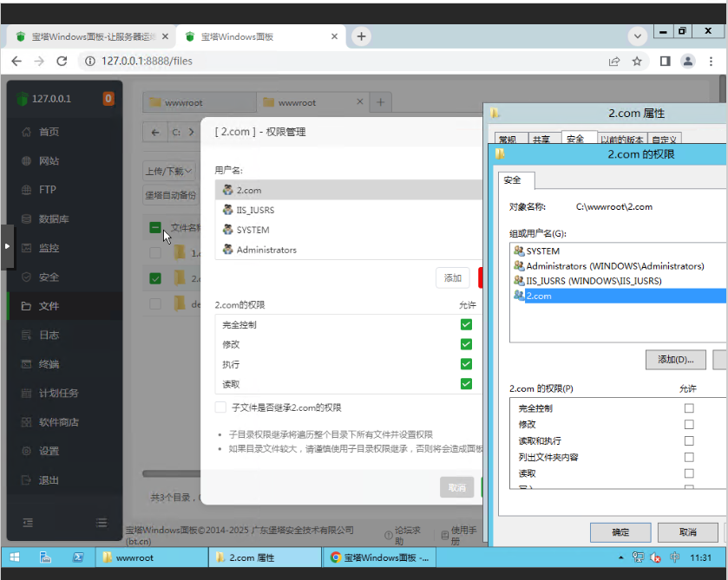This screenshot has height=580, width=728.
Task: Bookmark this page with star icon
Action: [637, 62]
